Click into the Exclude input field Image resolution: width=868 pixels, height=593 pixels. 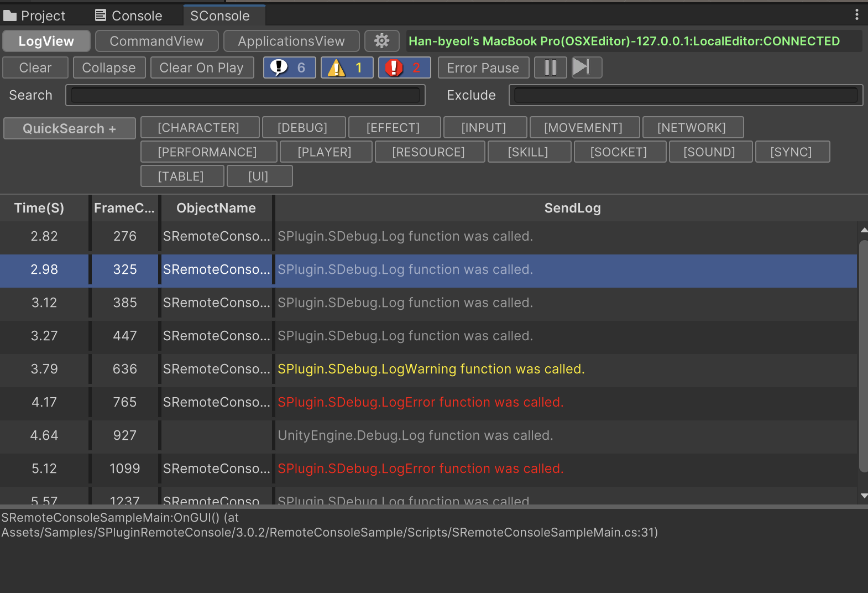click(x=686, y=95)
